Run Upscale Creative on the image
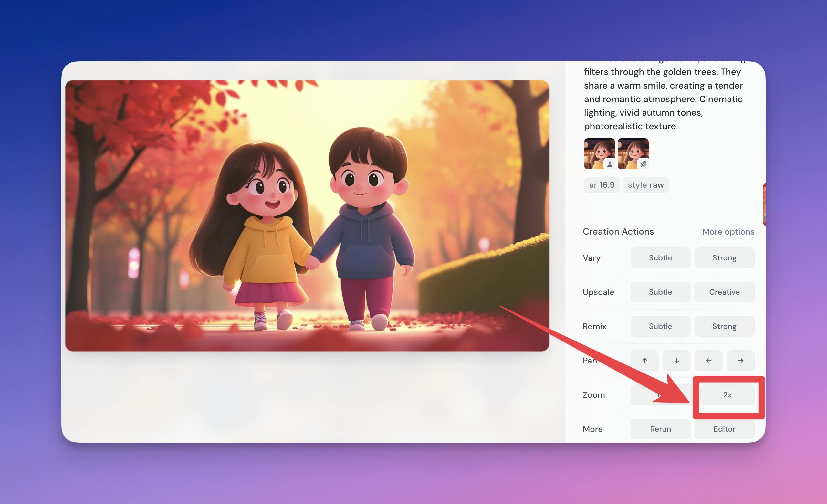 (724, 292)
